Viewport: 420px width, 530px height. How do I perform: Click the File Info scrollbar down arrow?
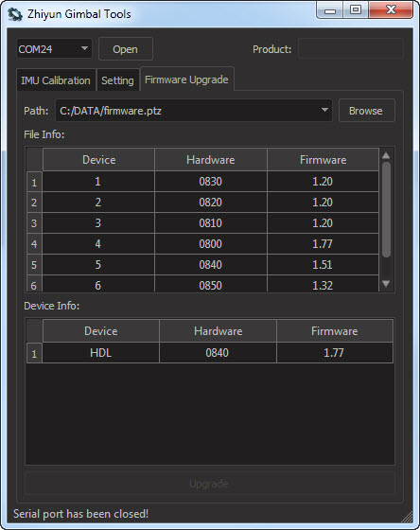(x=386, y=284)
